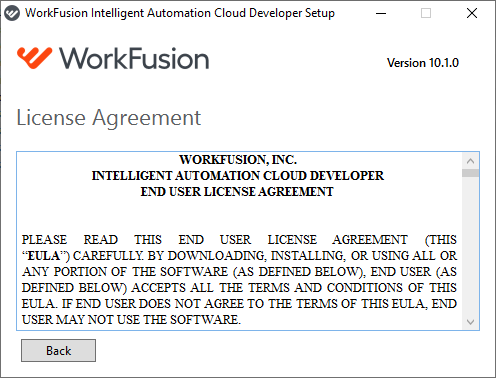The height and width of the screenshot is (378, 496).
Task: Click the INTELLIGENT AUTOMATION CLOUD DEVELOPER line
Action: point(238,176)
